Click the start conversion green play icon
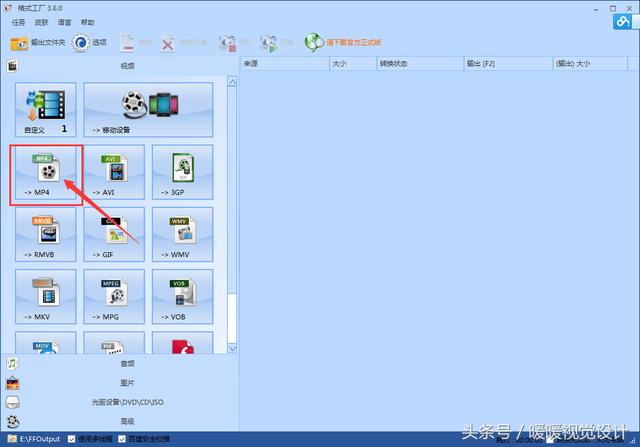Viewport: 640px width, 447px height. (269, 43)
